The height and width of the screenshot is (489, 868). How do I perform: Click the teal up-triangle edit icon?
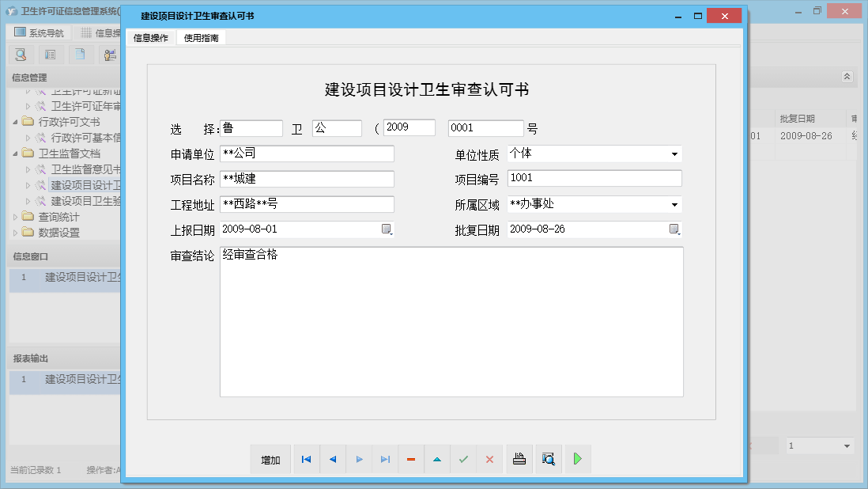tap(437, 460)
